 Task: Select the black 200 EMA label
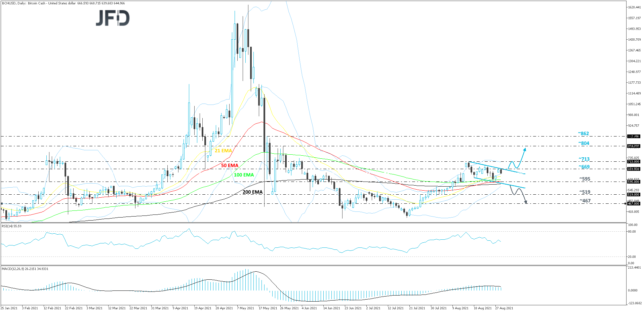252,192
